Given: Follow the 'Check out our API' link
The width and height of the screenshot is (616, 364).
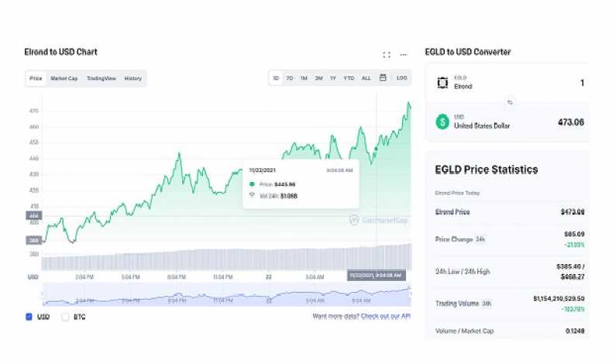Looking at the screenshot, I should [x=386, y=317].
